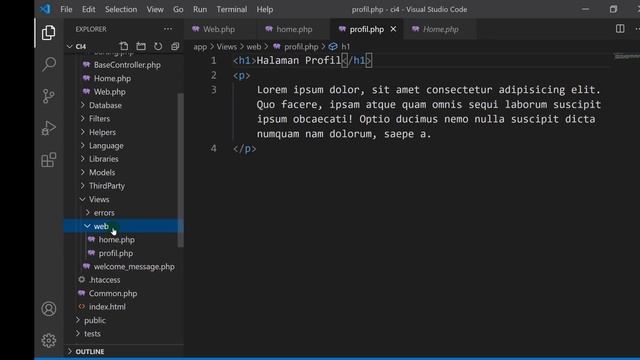Click the Explorer sidebar vertical scrollbar

180,170
